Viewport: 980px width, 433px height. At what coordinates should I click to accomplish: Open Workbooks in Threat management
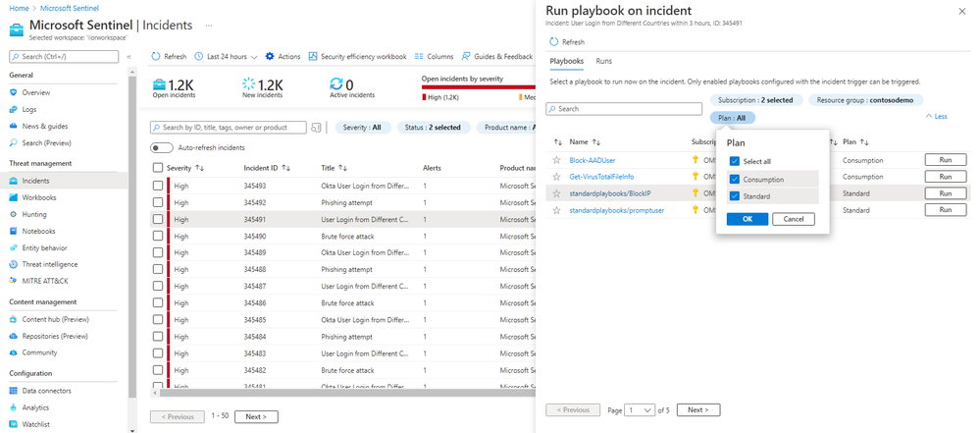point(39,197)
